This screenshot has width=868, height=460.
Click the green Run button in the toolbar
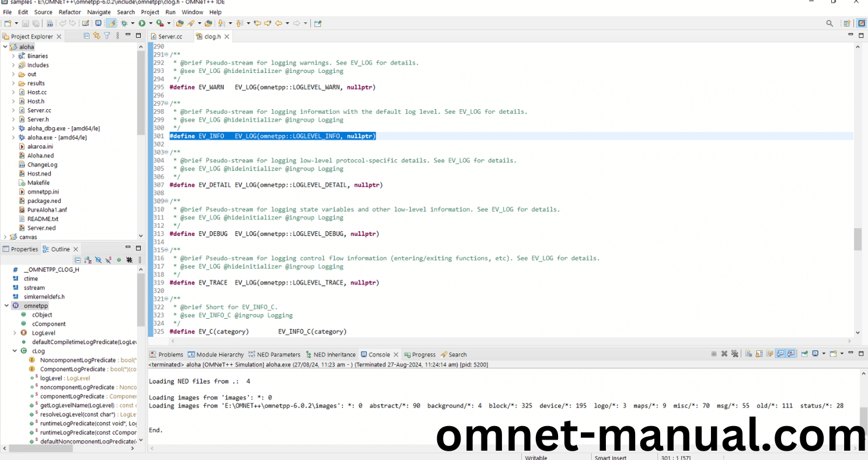pyautogui.click(x=142, y=23)
